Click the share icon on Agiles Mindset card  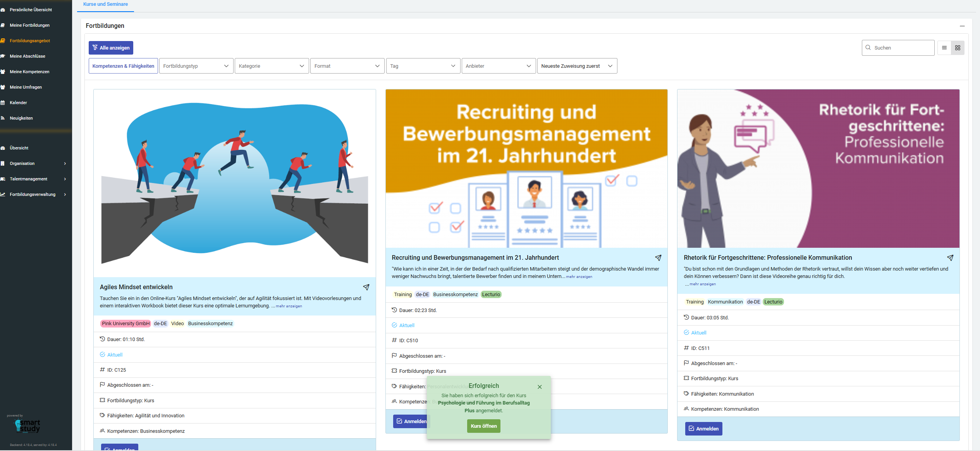366,287
